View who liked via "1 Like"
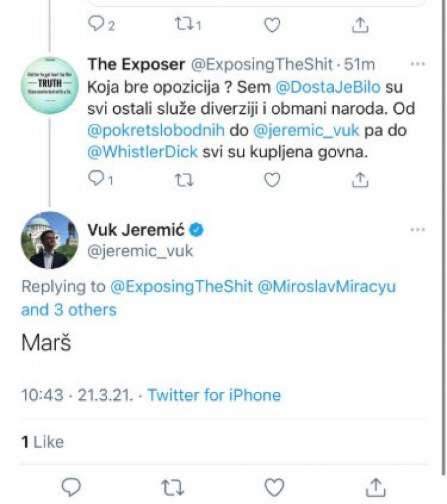 (43, 442)
